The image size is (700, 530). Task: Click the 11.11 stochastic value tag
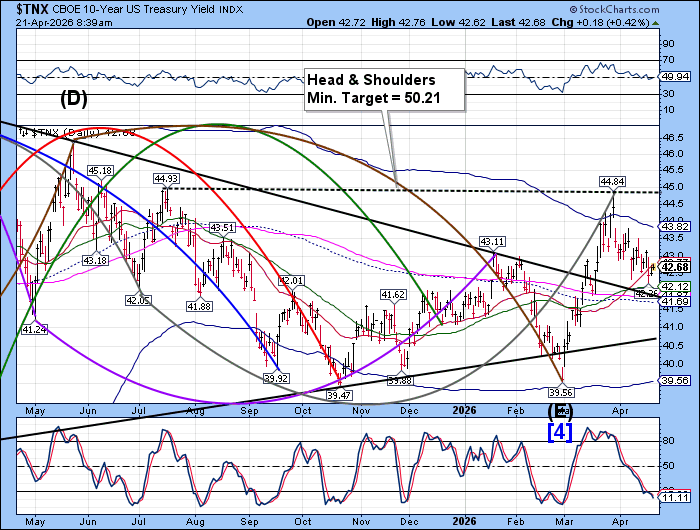[x=678, y=497]
